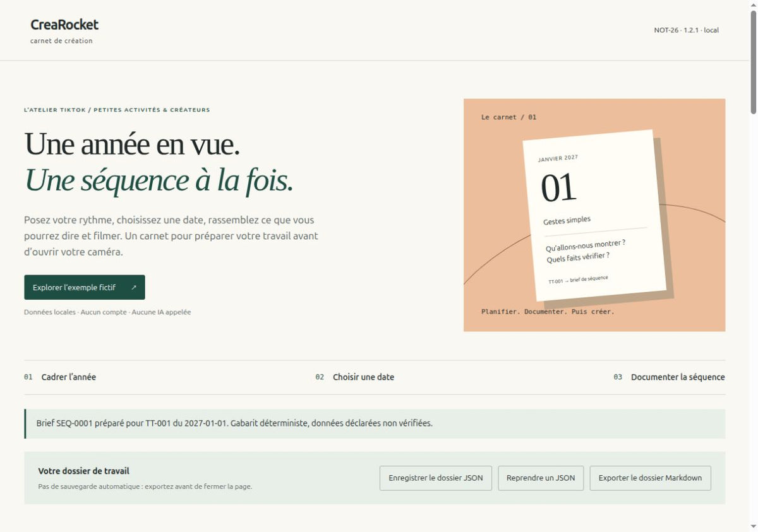Click the italic heading "Une séquence à la fois."

[x=159, y=180]
